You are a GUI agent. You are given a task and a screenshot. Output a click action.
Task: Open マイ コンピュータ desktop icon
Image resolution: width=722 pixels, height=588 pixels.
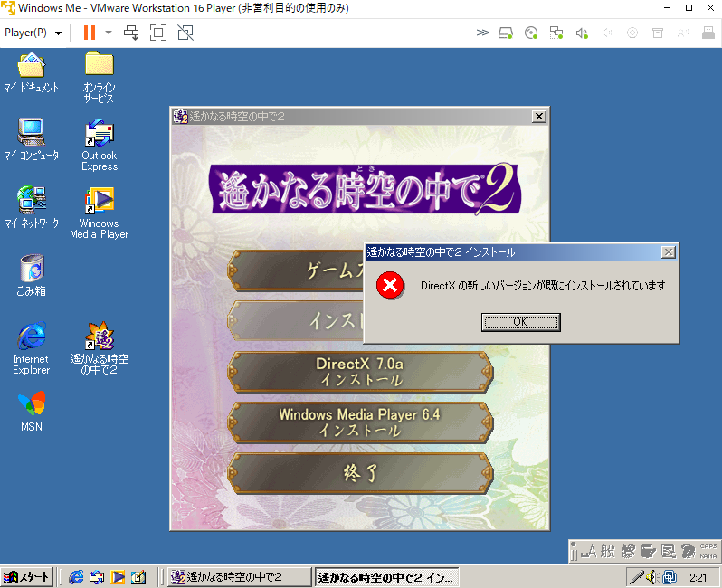32,139
